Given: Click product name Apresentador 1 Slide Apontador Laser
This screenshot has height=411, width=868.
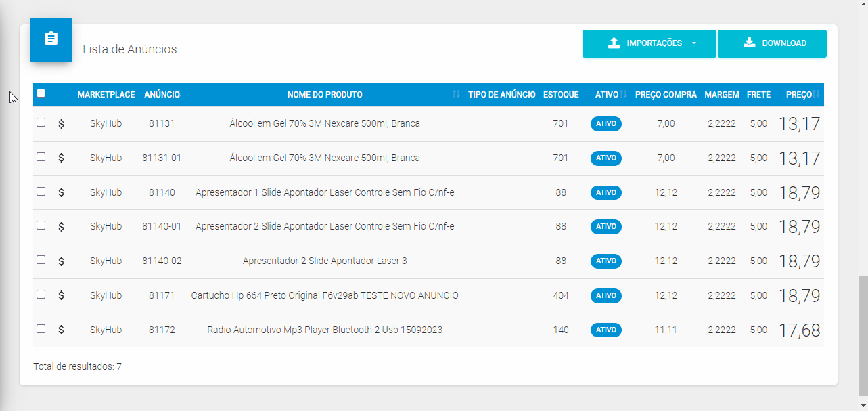Looking at the screenshot, I should click(325, 192).
